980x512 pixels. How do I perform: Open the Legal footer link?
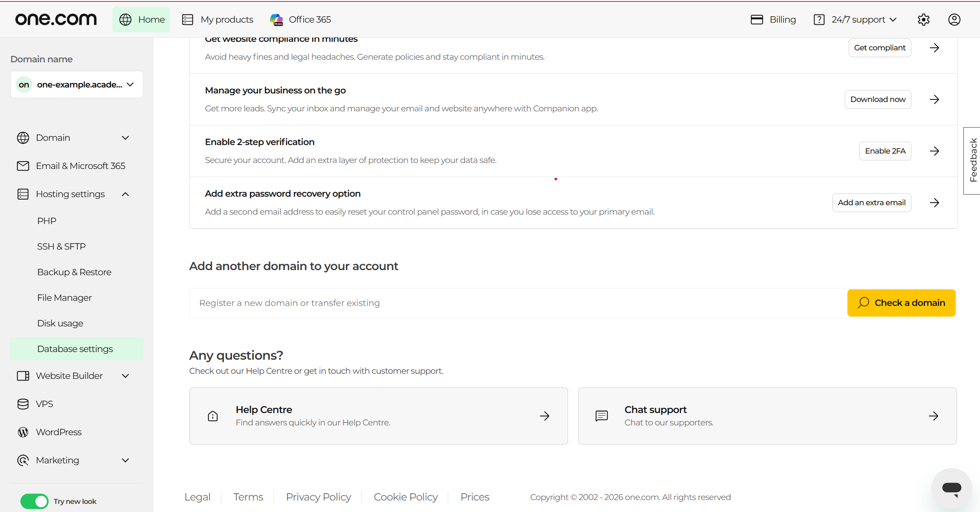point(197,497)
